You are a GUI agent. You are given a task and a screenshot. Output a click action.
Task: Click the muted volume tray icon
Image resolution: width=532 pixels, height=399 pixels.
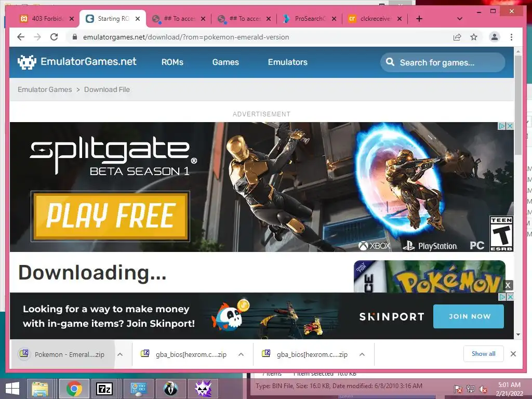(x=483, y=389)
